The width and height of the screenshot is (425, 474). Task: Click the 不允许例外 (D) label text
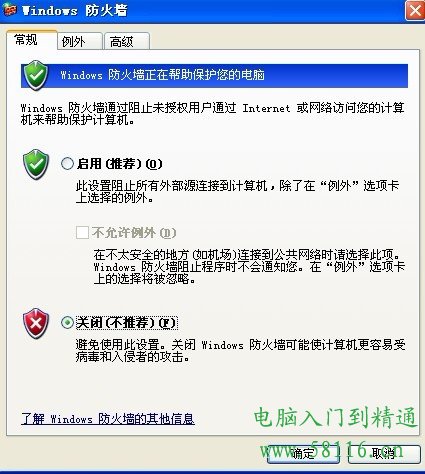134,233
